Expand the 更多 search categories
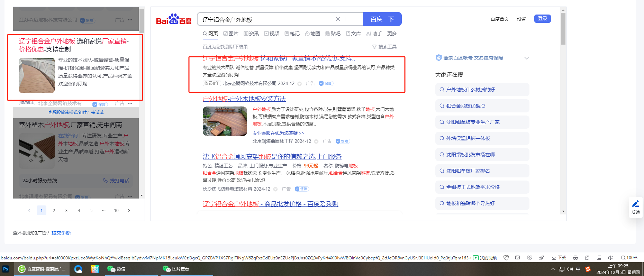The height and width of the screenshot is (276, 644). click(392, 34)
